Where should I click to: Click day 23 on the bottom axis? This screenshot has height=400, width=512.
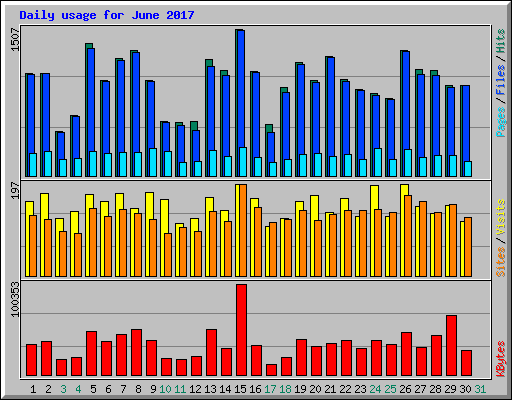point(360,389)
